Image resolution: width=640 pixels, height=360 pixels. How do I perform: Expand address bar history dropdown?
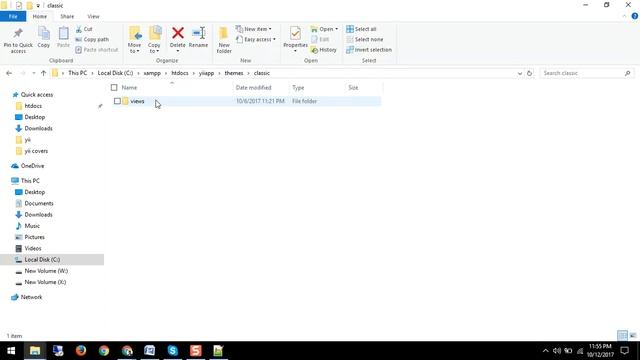520,73
